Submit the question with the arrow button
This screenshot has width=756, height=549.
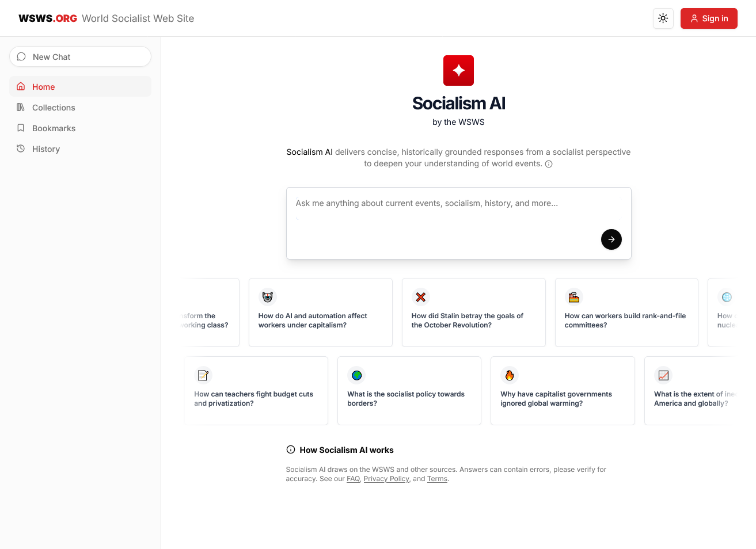coord(611,239)
